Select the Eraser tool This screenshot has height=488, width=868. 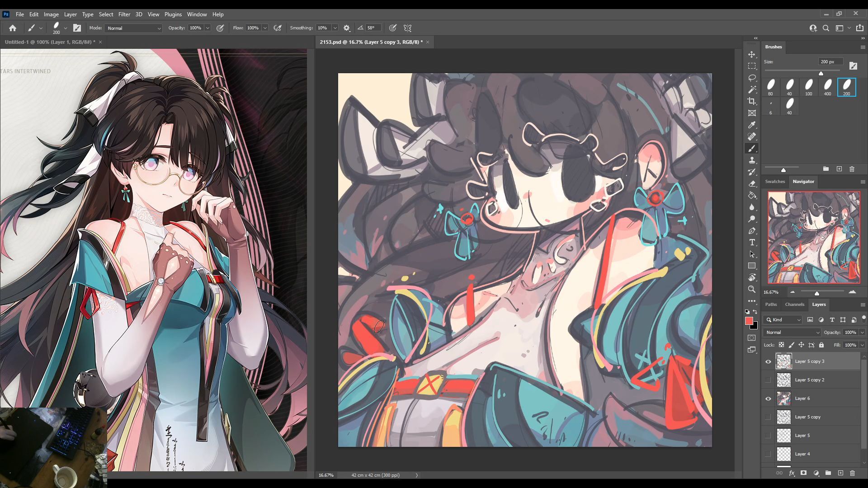(752, 183)
